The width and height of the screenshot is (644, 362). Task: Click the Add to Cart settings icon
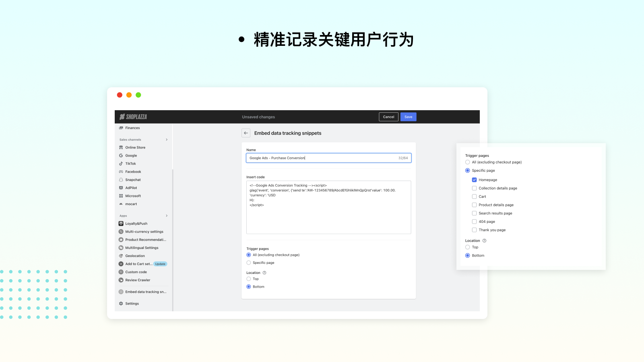coord(121,264)
